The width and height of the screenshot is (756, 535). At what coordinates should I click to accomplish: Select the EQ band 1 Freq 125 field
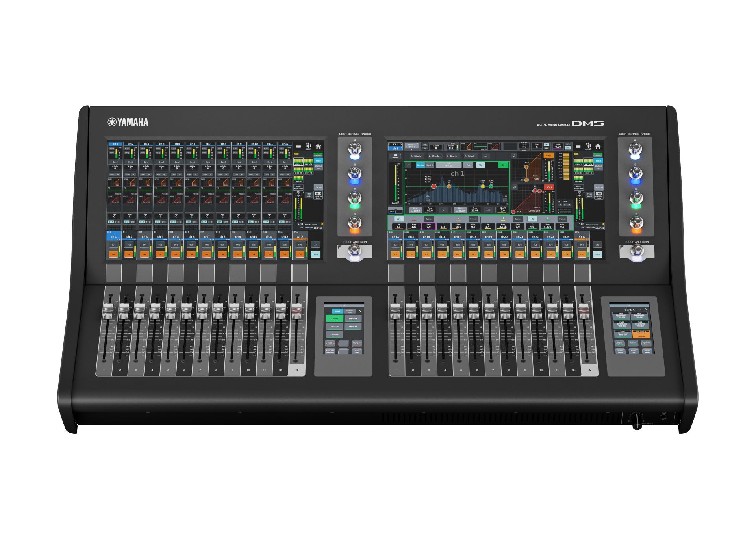pyautogui.click(x=414, y=226)
